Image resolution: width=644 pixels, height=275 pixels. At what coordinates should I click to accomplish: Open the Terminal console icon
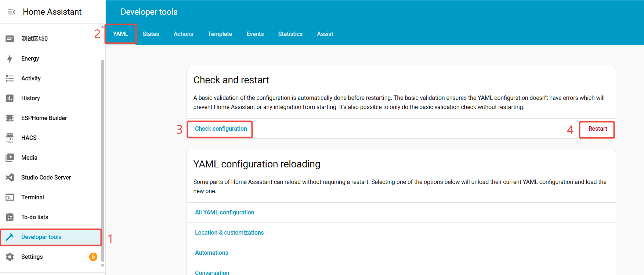10,197
